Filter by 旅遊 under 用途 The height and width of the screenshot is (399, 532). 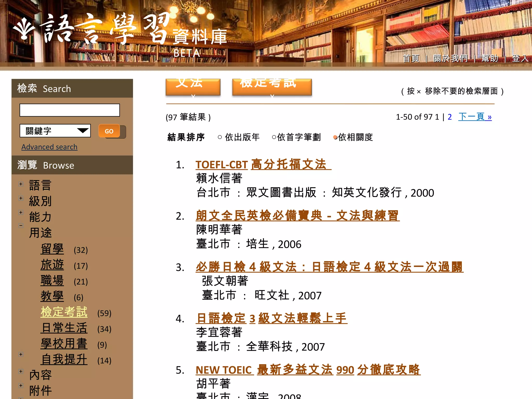tap(52, 265)
